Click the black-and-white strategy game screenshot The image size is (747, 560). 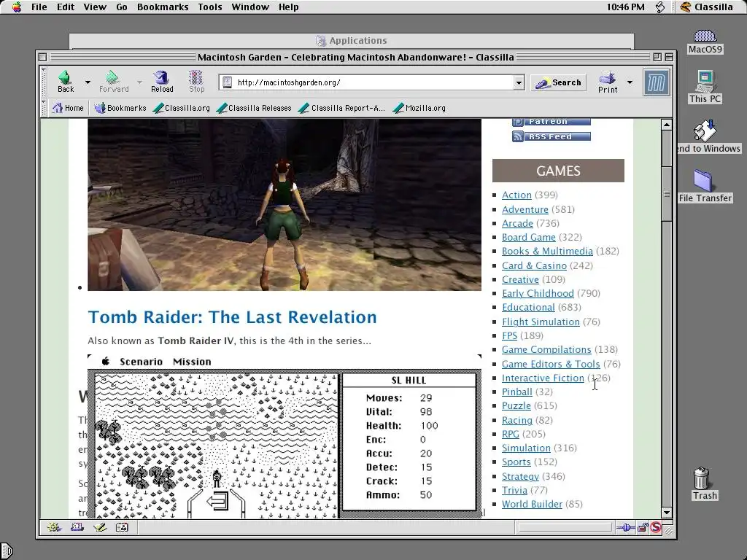pos(285,436)
